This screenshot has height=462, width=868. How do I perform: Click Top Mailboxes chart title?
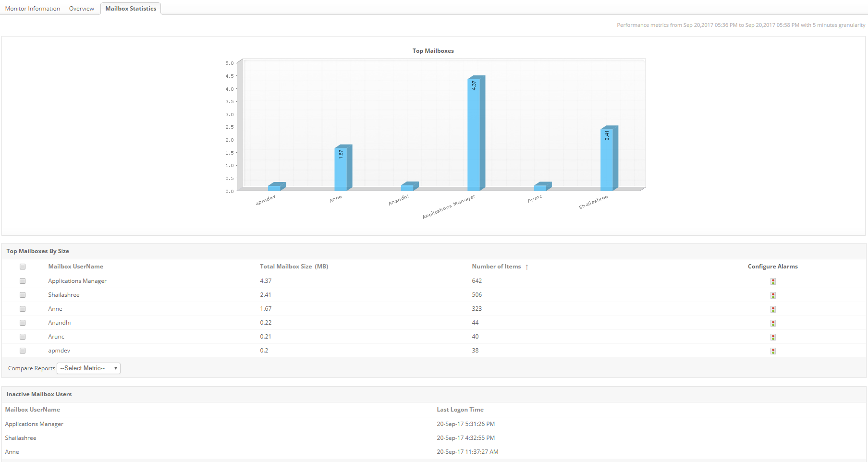tap(433, 51)
